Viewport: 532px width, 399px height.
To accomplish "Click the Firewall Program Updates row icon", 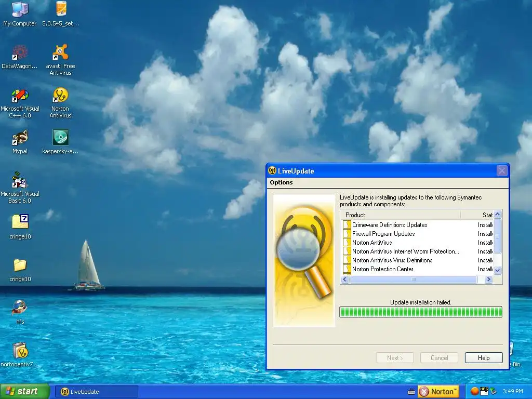I will pos(347,233).
